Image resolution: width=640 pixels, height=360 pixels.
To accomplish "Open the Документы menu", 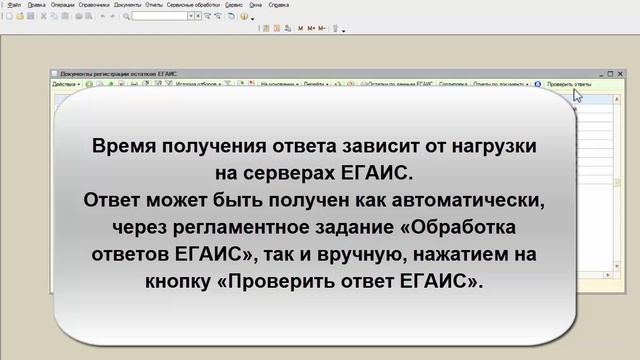I will point(128,5).
